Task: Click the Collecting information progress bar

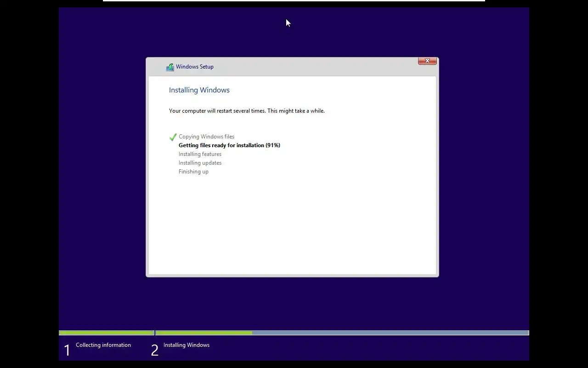Action: tap(107, 333)
